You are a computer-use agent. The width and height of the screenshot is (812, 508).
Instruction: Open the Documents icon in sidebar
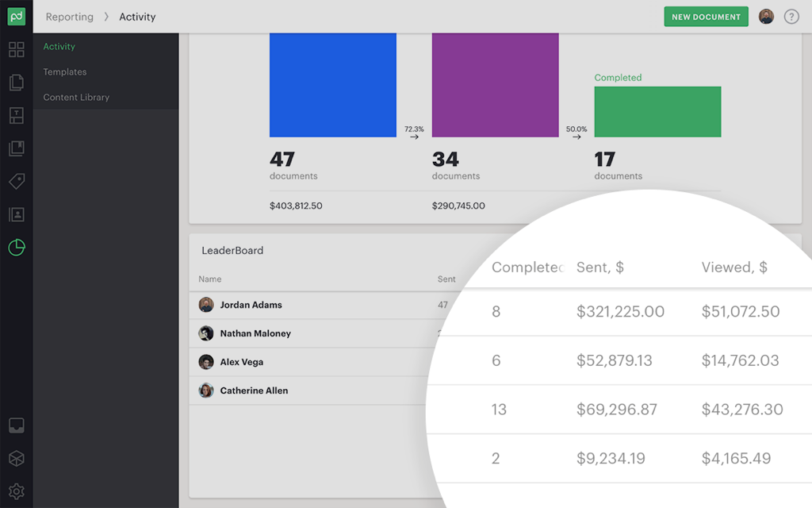[x=17, y=83]
